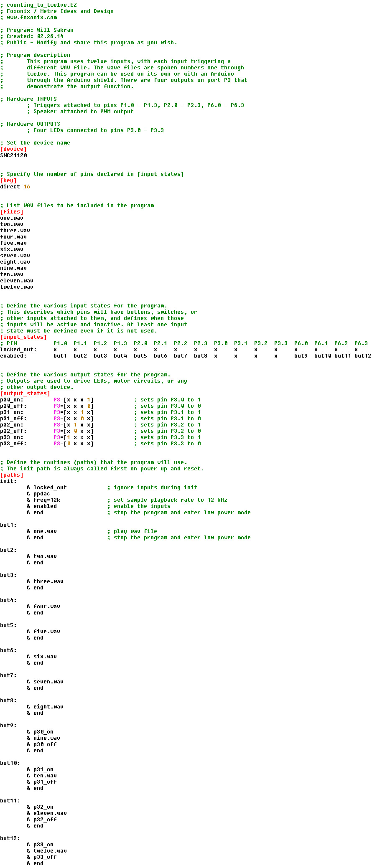372x868 pixels.
Task: Click the but4: path label
Action: 8,600
